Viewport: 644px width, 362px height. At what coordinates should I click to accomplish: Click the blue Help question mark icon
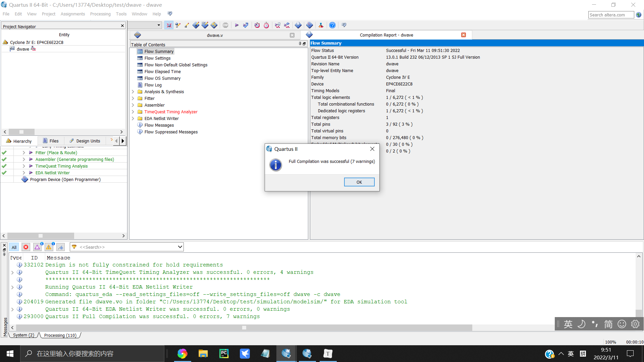click(x=332, y=25)
